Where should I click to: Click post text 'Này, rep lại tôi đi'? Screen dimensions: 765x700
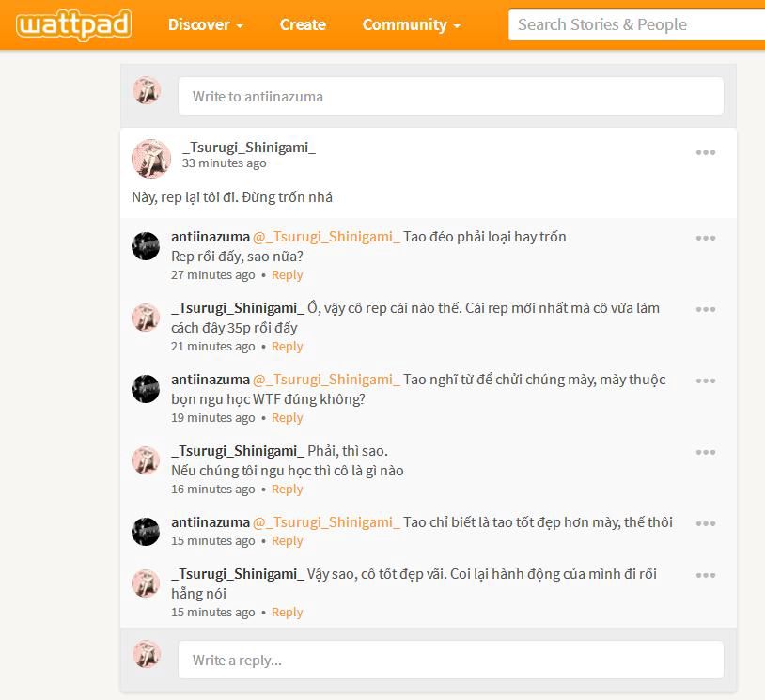(232, 197)
